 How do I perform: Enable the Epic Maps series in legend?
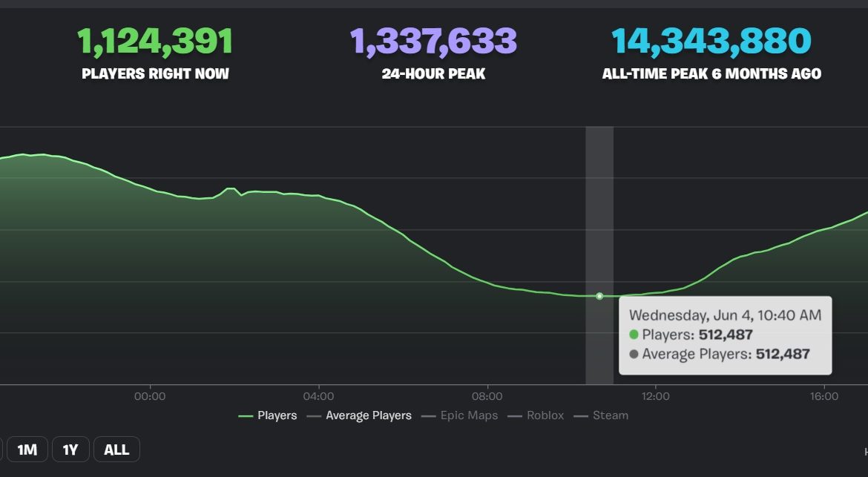point(467,415)
